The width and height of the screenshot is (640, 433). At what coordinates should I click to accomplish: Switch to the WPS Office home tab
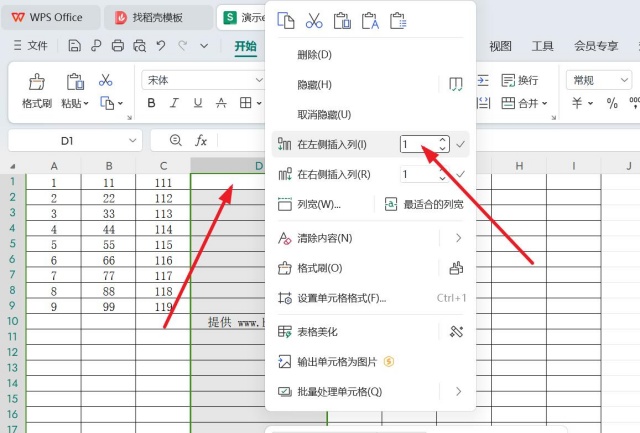pyautogui.click(x=51, y=18)
